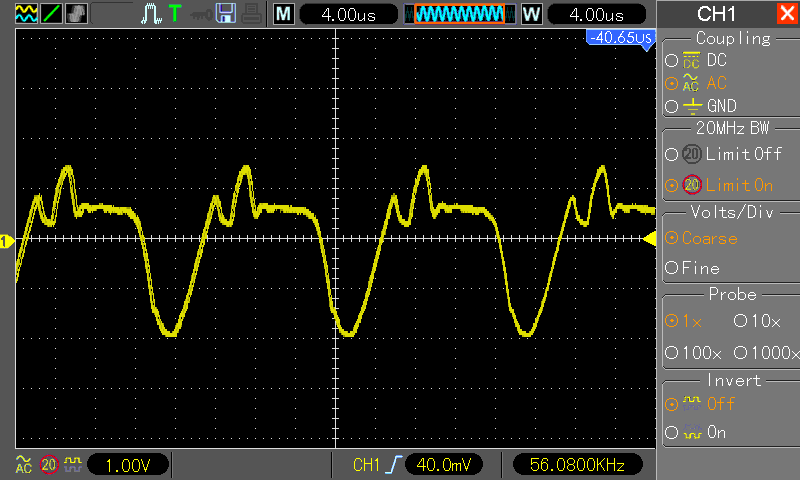Select DC coupling
800x480 pixels.
(x=710, y=60)
